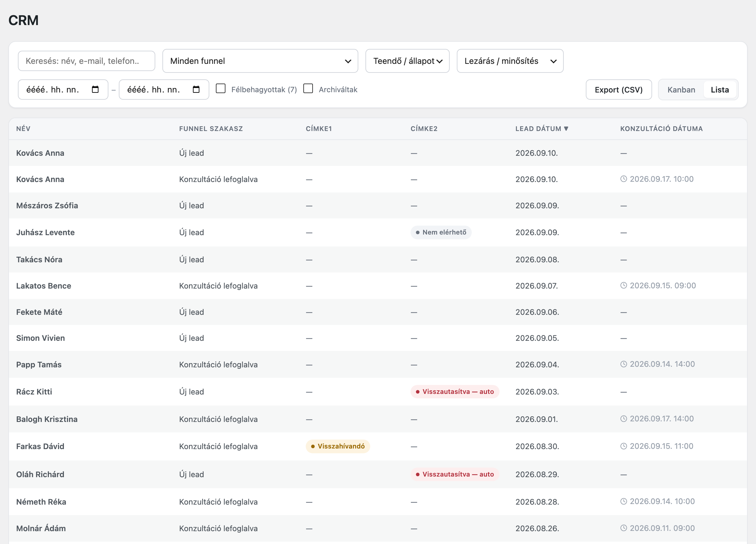Open the Lezárás / minősítés dropdown
The image size is (756, 544).
[510, 61]
